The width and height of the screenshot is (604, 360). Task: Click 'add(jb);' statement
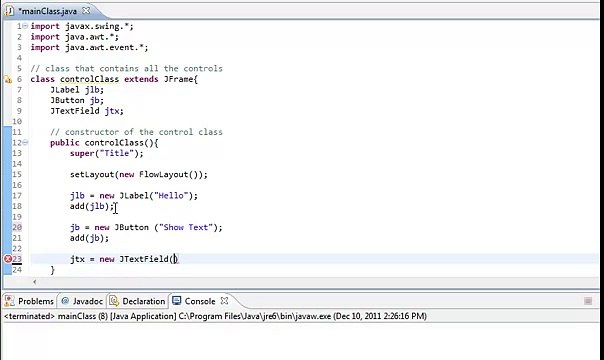click(x=89, y=238)
